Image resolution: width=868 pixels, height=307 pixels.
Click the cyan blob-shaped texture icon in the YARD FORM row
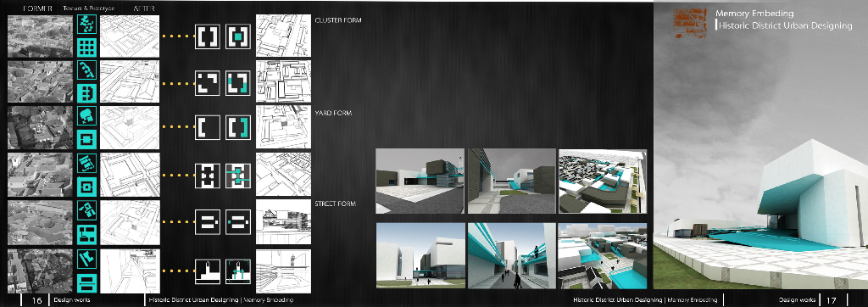pyautogui.click(x=86, y=115)
